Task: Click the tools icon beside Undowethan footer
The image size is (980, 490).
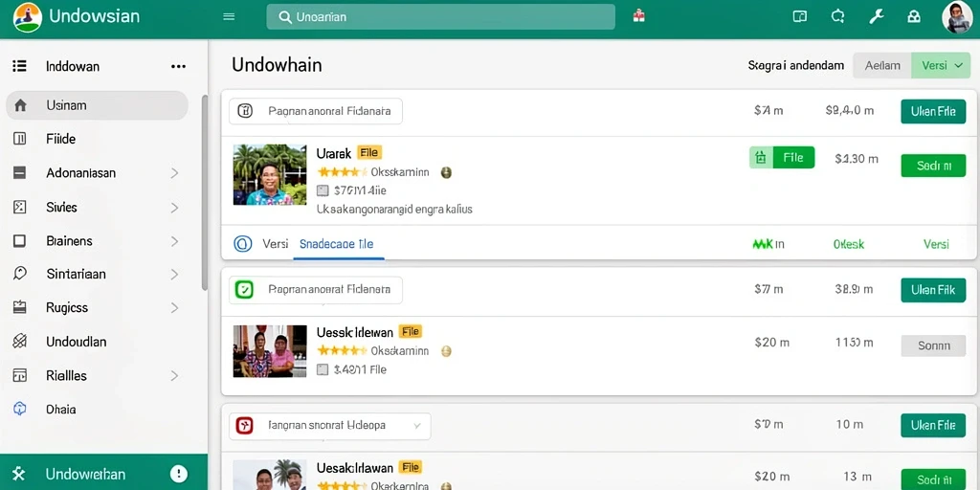Action: [x=19, y=474]
